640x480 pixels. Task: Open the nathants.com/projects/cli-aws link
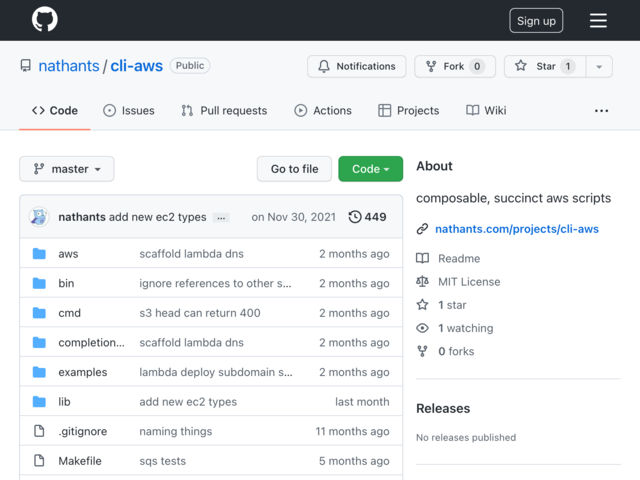[x=517, y=229]
